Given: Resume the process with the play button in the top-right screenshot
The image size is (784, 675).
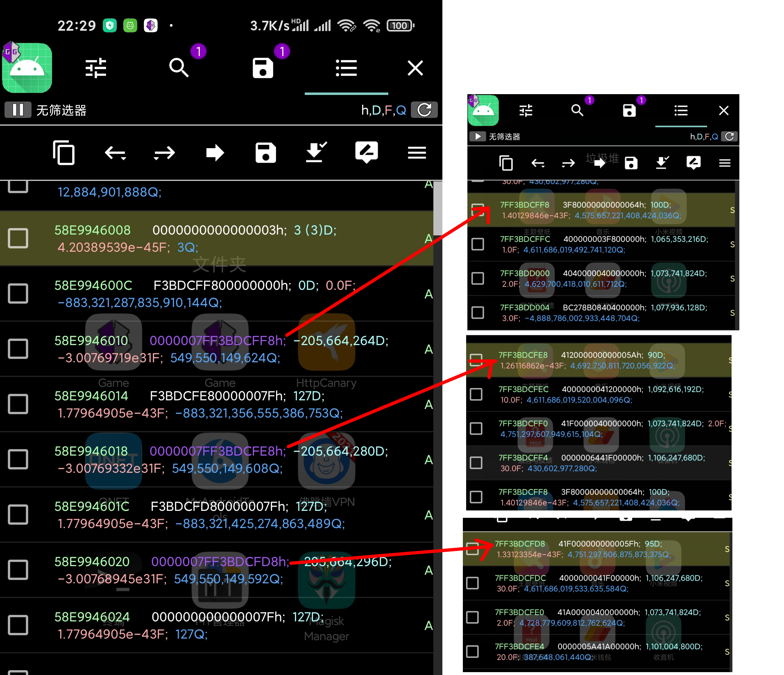Looking at the screenshot, I should tap(478, 136).
